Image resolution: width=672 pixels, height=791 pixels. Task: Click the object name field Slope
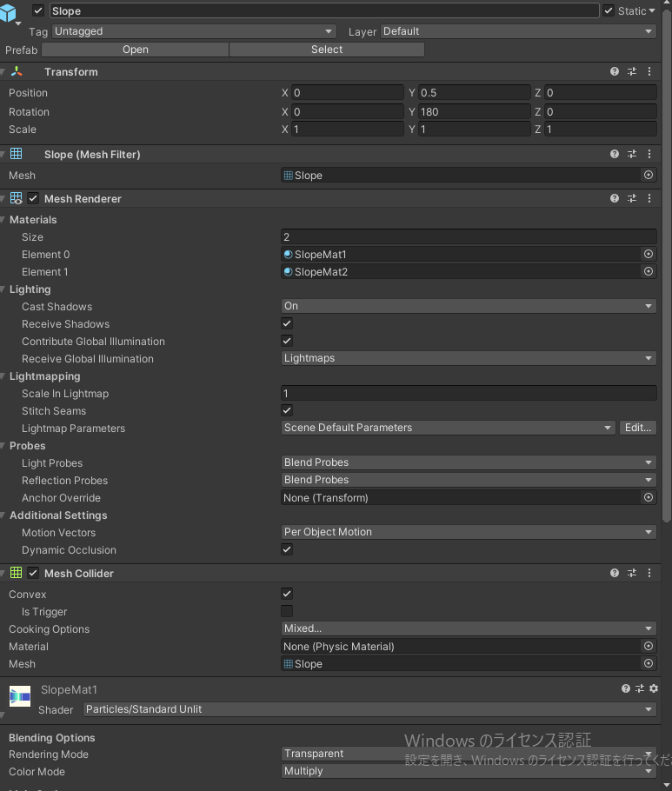324,10
